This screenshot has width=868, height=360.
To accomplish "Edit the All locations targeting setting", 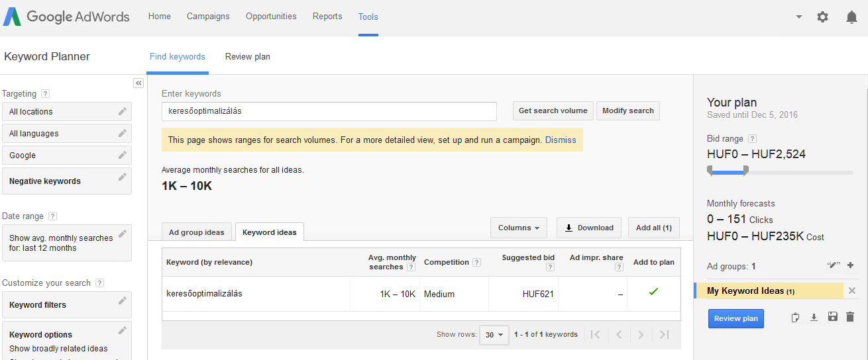I will coord(122,111).
